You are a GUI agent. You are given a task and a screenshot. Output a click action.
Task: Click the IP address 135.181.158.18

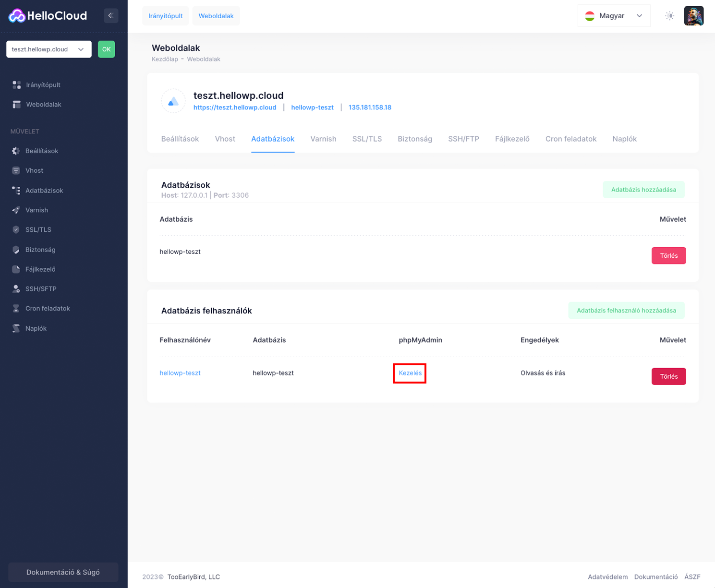tap(370, 108)
